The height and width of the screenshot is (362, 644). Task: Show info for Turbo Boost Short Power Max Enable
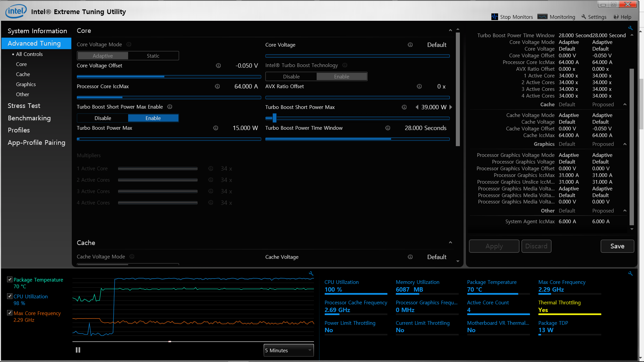[170, 107]
